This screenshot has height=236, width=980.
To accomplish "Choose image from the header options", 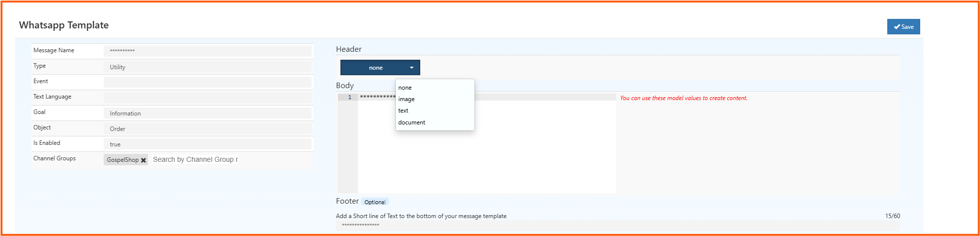I will click(406, 99).
